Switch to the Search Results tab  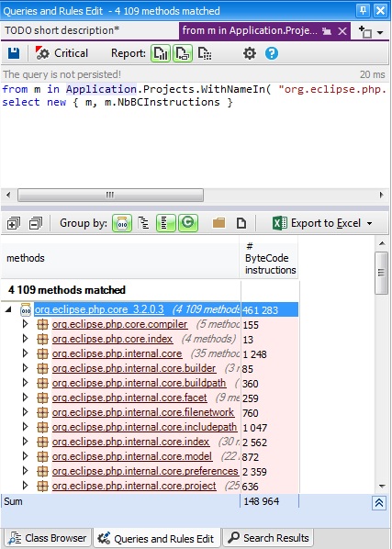click(268, 538)
